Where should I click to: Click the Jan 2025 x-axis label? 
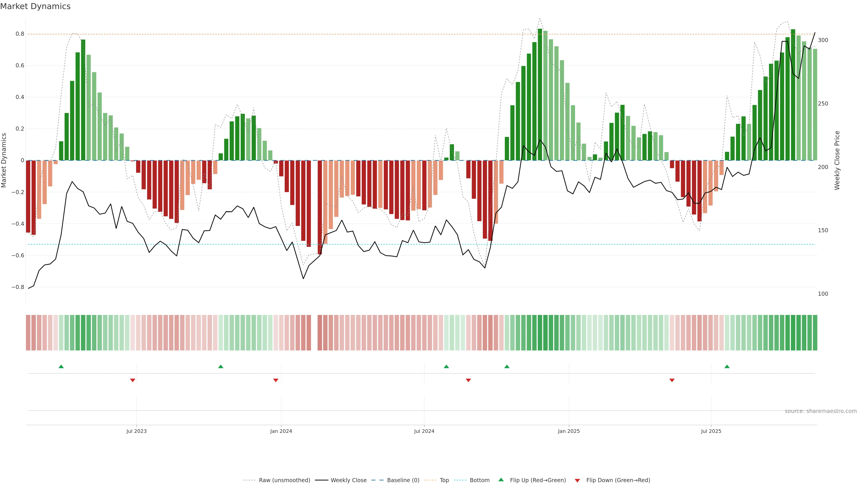(569, 431)
